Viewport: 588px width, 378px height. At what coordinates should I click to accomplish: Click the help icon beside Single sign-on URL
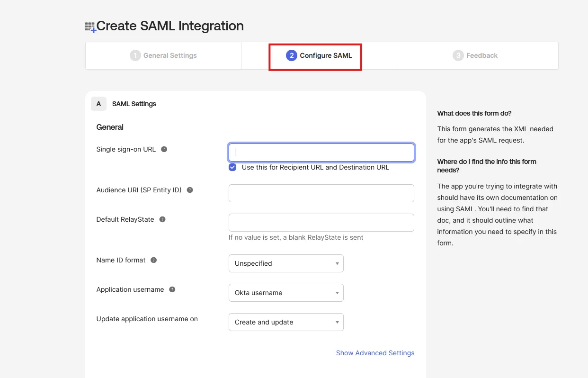[x=164, y=149]
